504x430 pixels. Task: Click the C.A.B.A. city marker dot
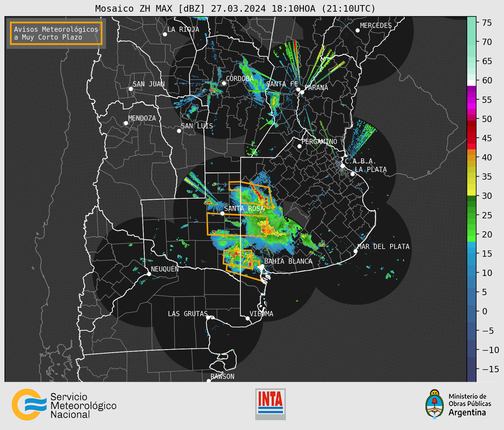tap(343, 166)
